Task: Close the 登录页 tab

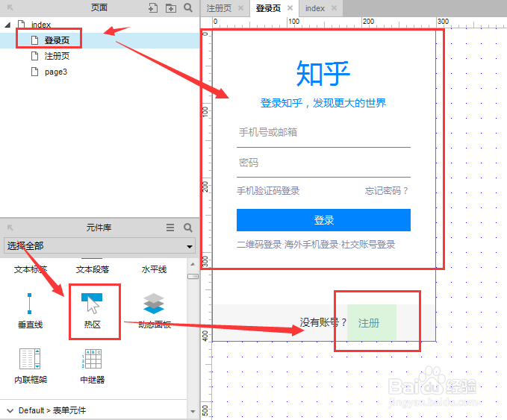Action: click(290, 8)
